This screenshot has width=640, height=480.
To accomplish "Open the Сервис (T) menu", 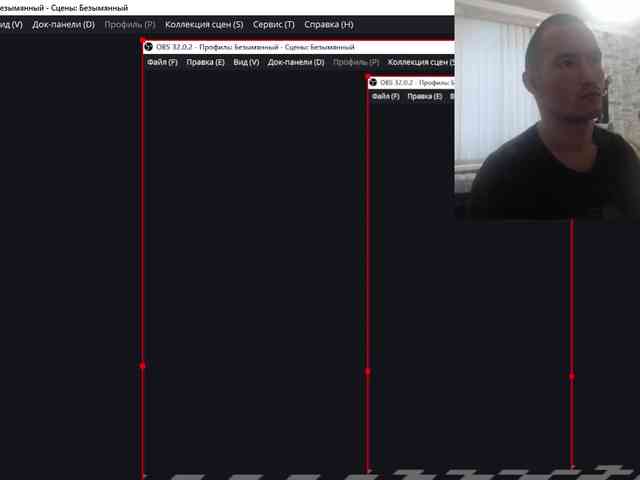I will coord(274,24).
